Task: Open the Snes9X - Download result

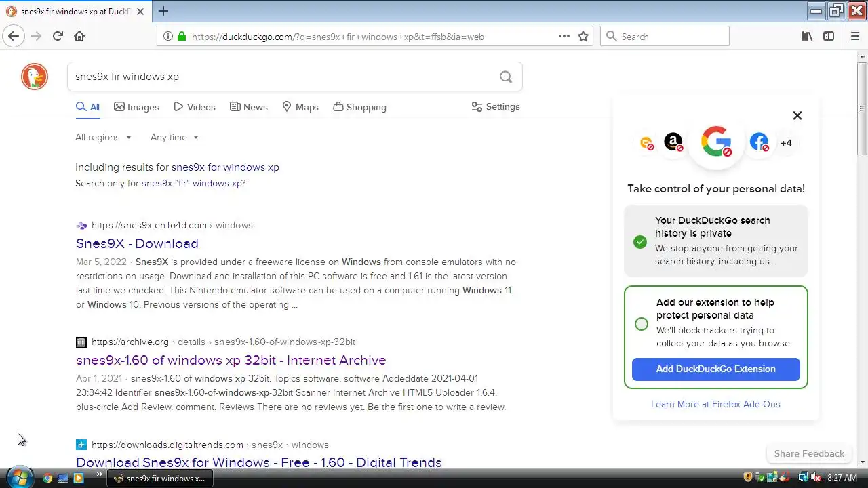Action: (x=137, y=243)
